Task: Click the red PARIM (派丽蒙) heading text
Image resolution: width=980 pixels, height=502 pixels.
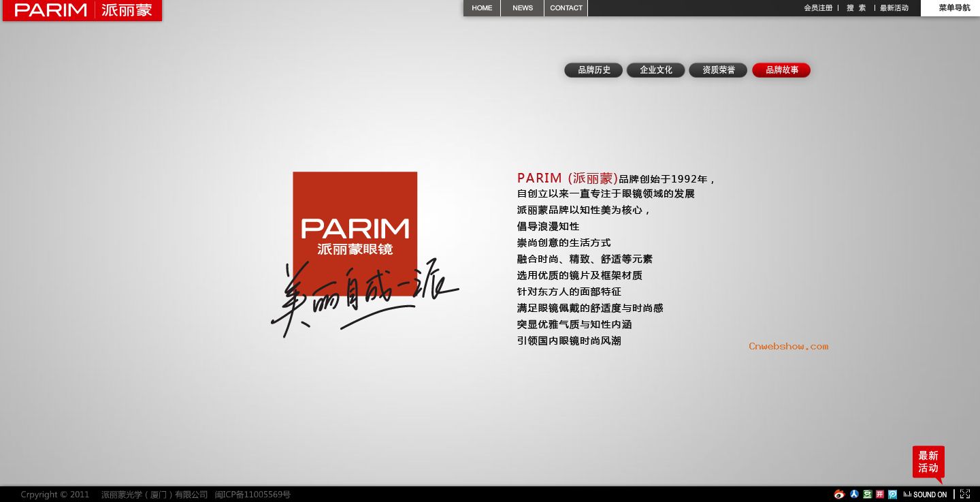Action: pyautogui.click(x=568, y=178)
